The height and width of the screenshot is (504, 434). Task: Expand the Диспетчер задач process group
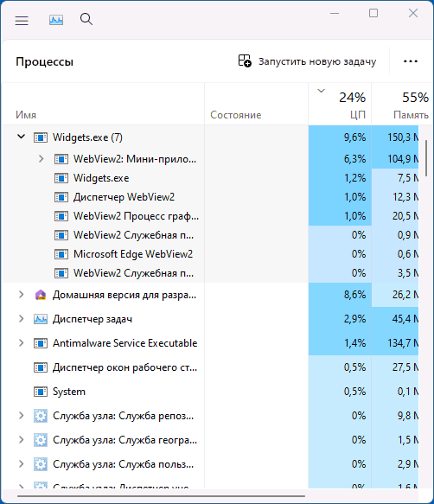pyautogui.click(x=22, y=319)
